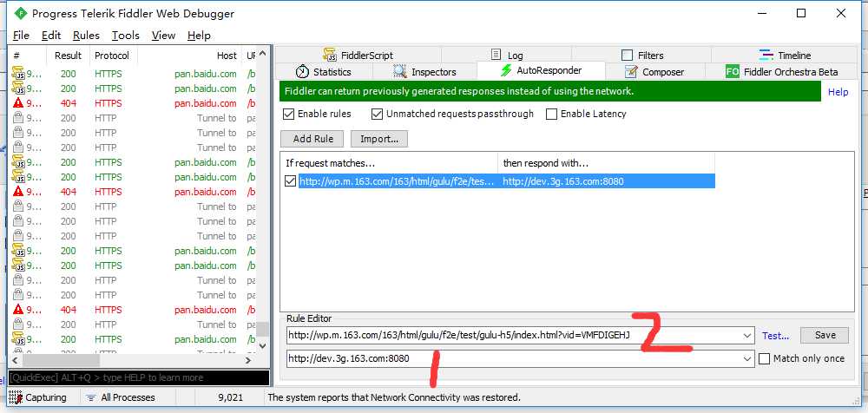This screenshot has height=413, width=868.
Task: Enable the Enable Latency checkbox
Action: (551, 114)
